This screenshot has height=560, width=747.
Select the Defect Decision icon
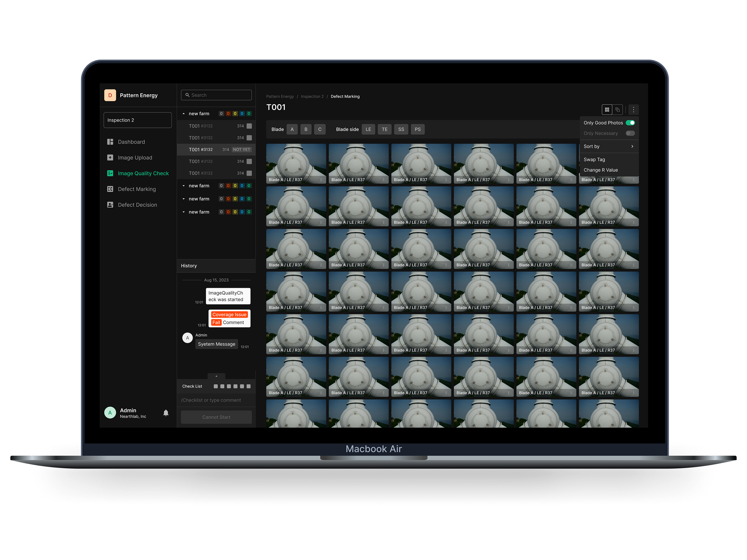[110, 204]
